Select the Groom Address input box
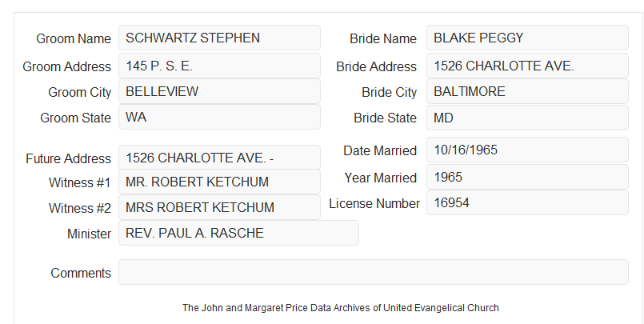 click(x=219, y=66)
